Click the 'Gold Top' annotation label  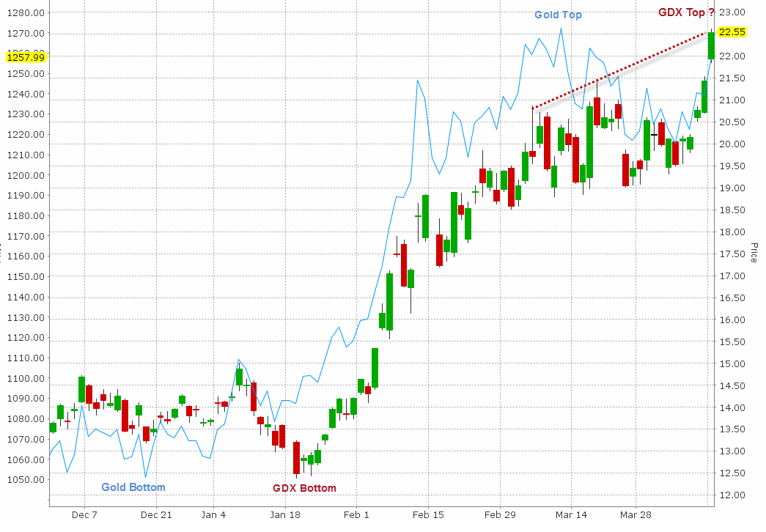(558, 15)
